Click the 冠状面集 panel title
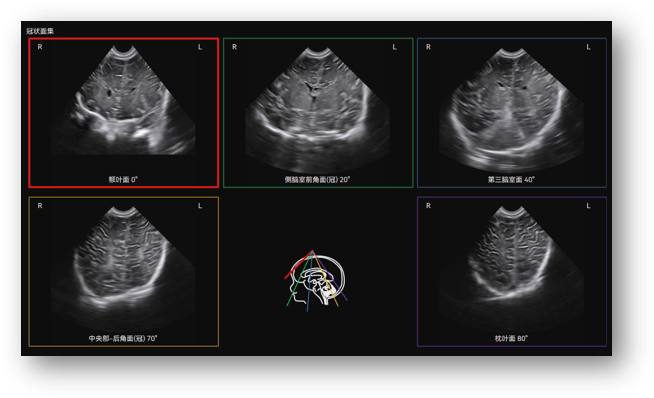 (x=40, y=31)
